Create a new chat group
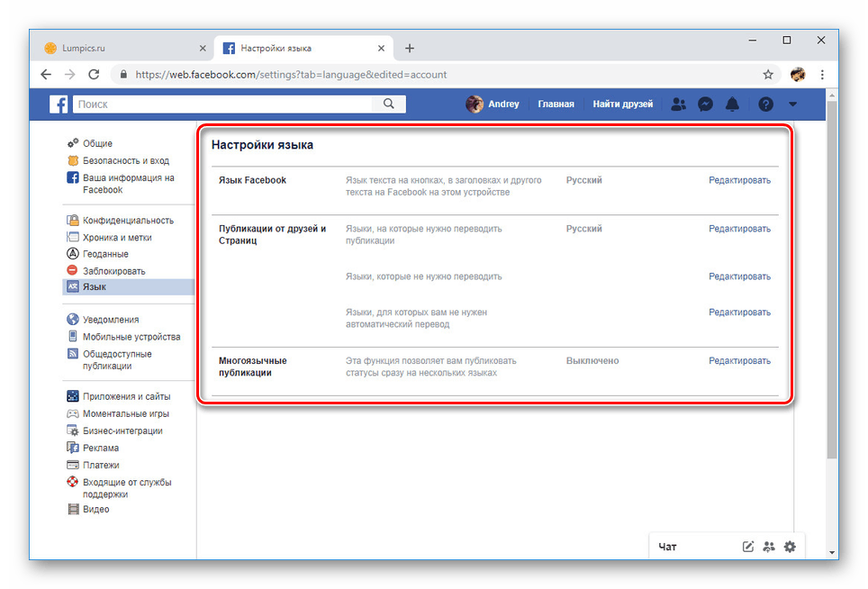 (x=769, y=547)
